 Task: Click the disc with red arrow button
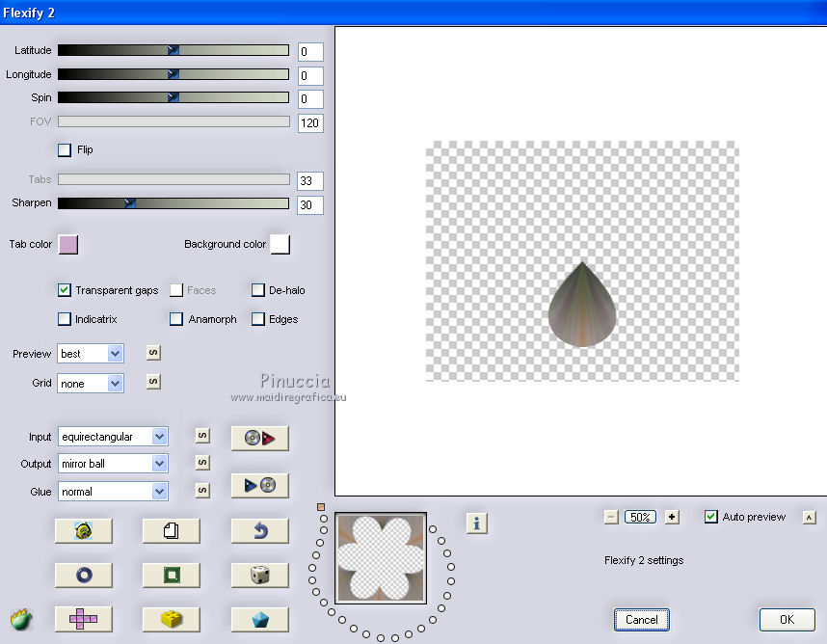[260, 438]
